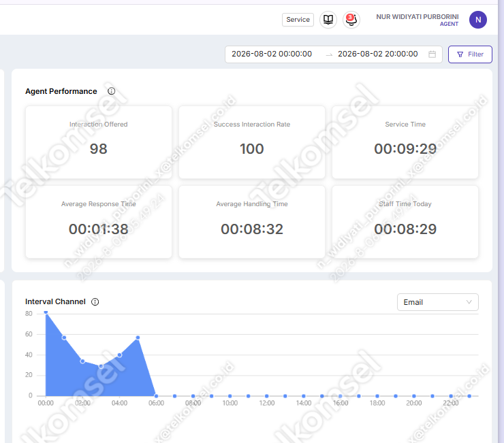Screen dimensions: 504x443
Task: Click the Service Time value 00:09:29
Action: tap(405, 149)
